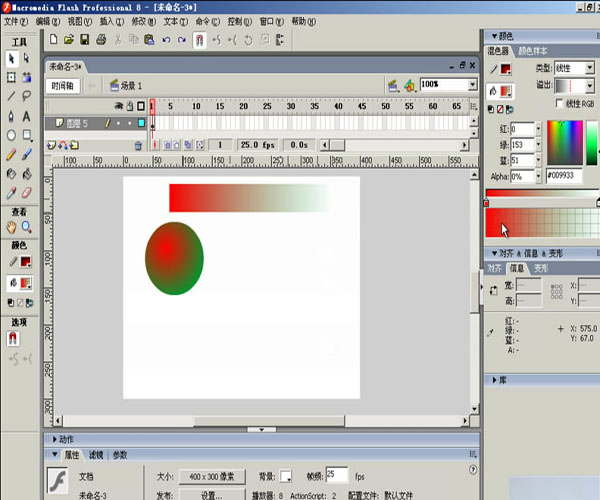Delete layer using the trash icon
Viewport: 600px width, 500px height.
click(138, 145)
